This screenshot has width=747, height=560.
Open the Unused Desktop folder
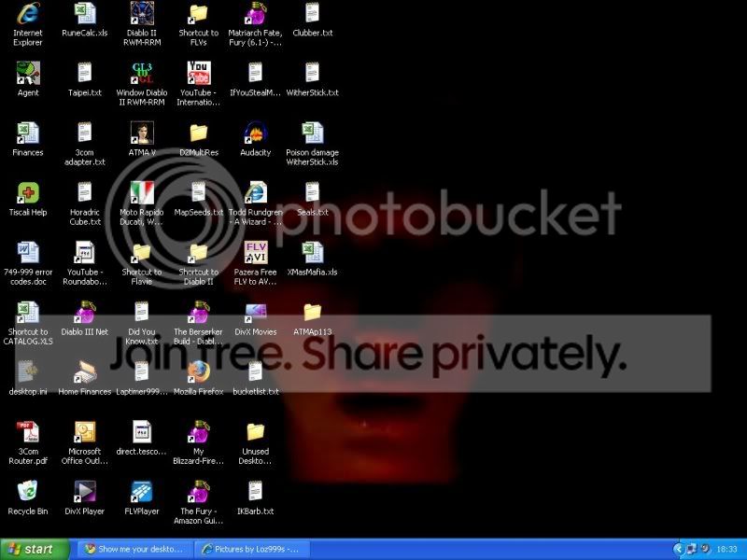pyautogui.click(x=255, y=432)
